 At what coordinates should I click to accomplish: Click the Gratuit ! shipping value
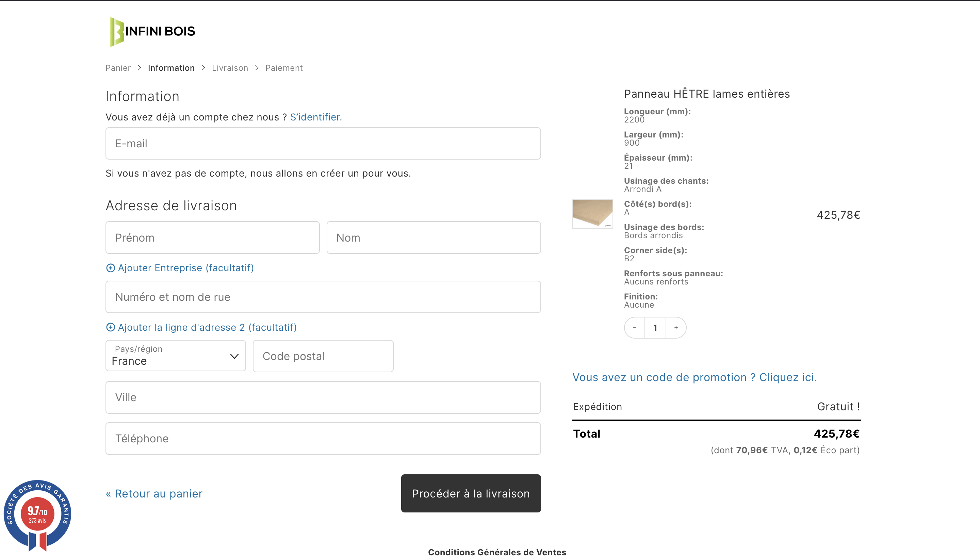[838, 407]
